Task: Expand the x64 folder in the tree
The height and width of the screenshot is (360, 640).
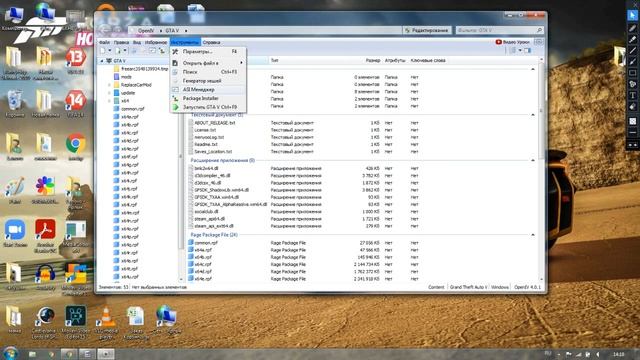Action: click(x=109, y=101)
